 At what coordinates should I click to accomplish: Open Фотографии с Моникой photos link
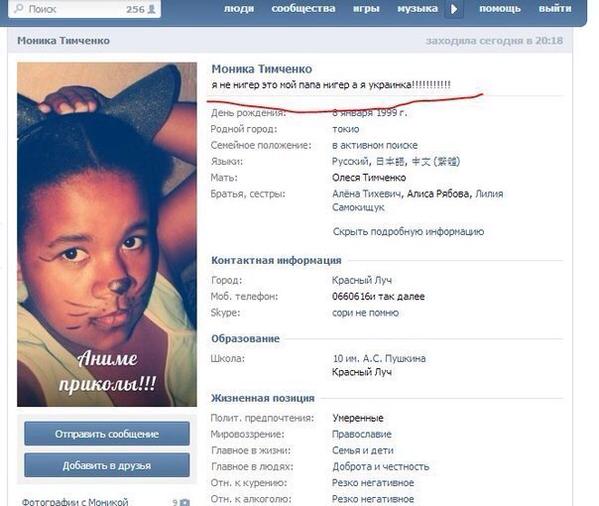click(75, 502)
